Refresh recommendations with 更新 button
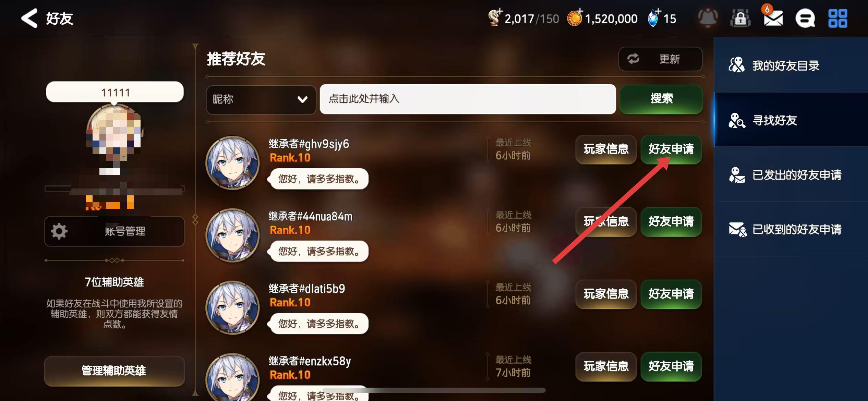 click(660, 59)
